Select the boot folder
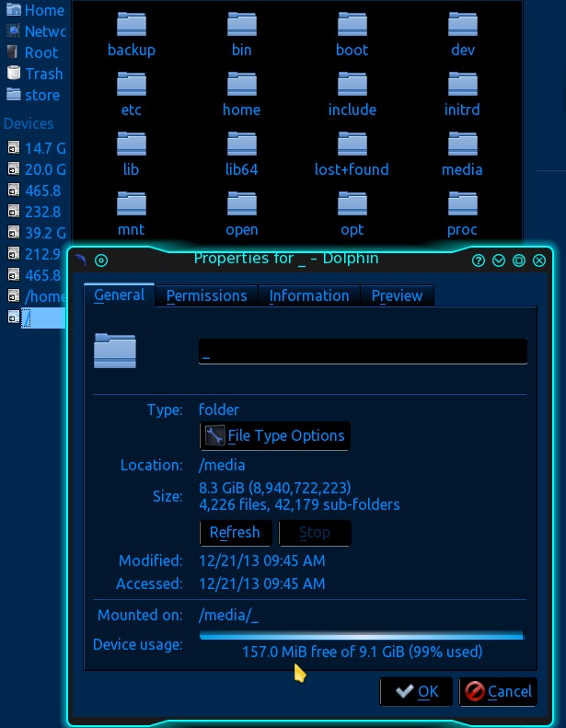This screenshot has height=728, width=566. pos(352,35)
